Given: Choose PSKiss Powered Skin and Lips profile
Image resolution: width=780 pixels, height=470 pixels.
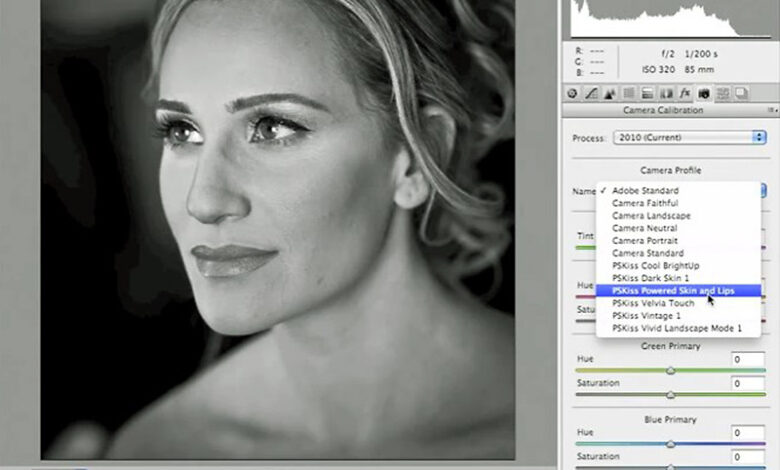Looking at the screenshot, I should pyautogui.click(x=679, y=290).
